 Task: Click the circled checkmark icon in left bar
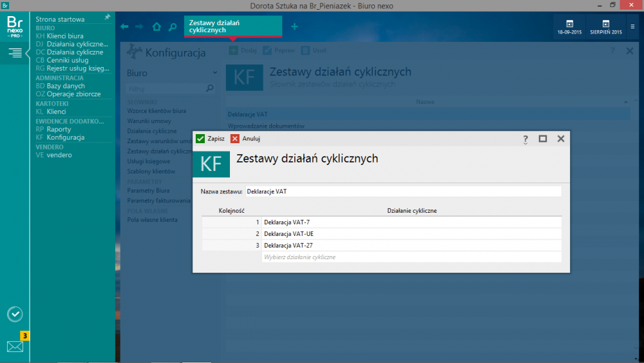tap(15, 314)
